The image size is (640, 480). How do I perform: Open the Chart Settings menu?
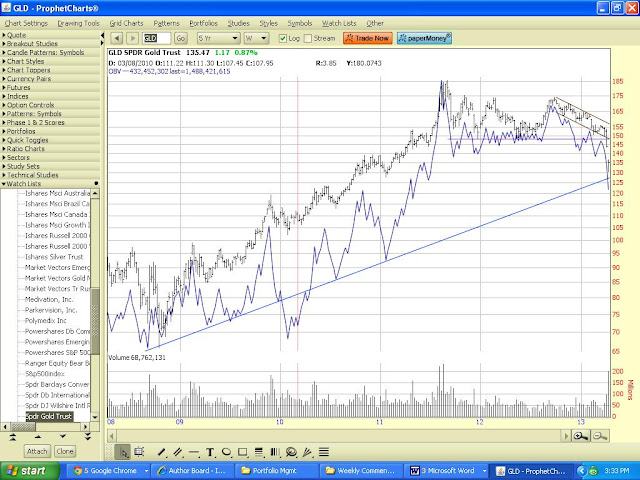tap(26, 23)
